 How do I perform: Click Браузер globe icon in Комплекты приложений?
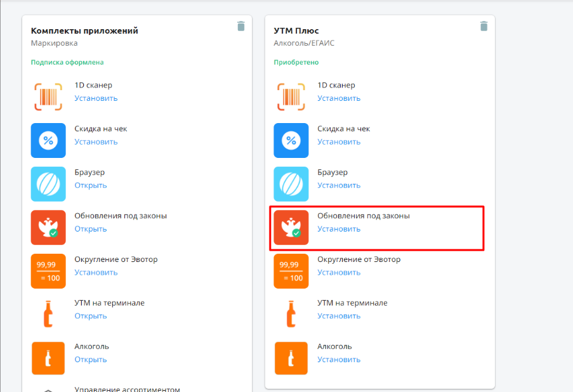point(48,184)
